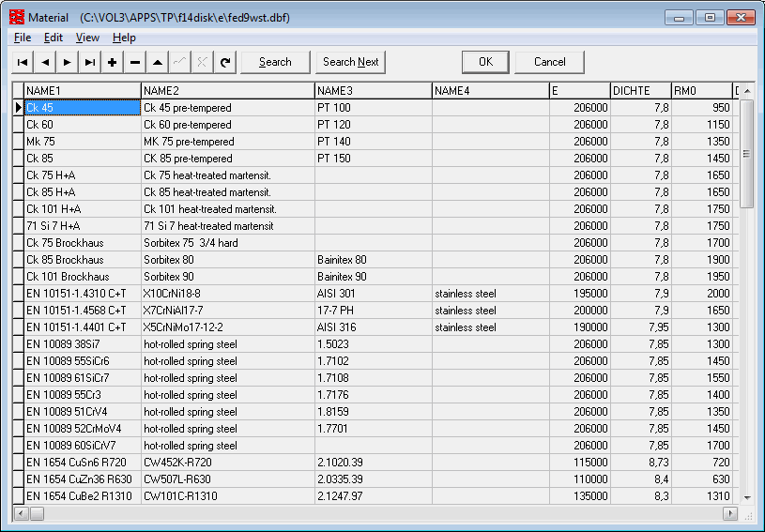Click the NAME3 column header
Image resolution: width=765 pixels, height=532 pixels.
pyautogui.click(x=374, y=91)
